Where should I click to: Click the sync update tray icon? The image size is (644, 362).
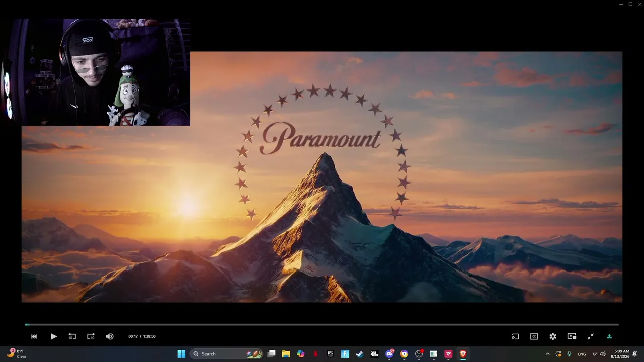click(x=558, y=354)
